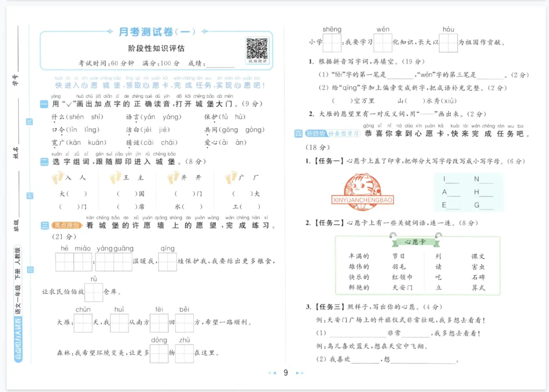Click the heading 【任务一】

(x=328, y=161)
